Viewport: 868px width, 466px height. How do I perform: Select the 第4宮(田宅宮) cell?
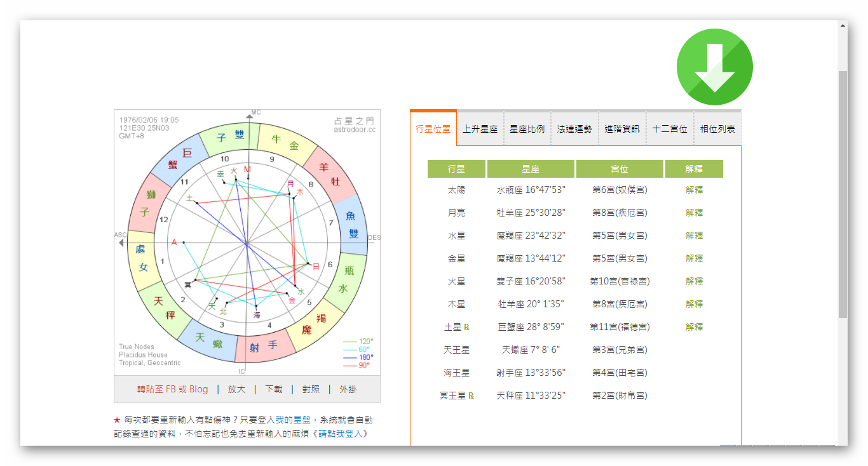click(620, 373)
